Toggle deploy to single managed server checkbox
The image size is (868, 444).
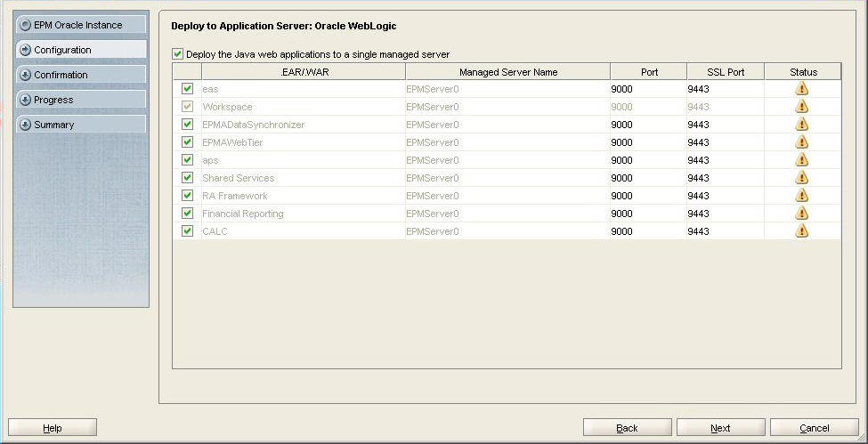(177, 54)
